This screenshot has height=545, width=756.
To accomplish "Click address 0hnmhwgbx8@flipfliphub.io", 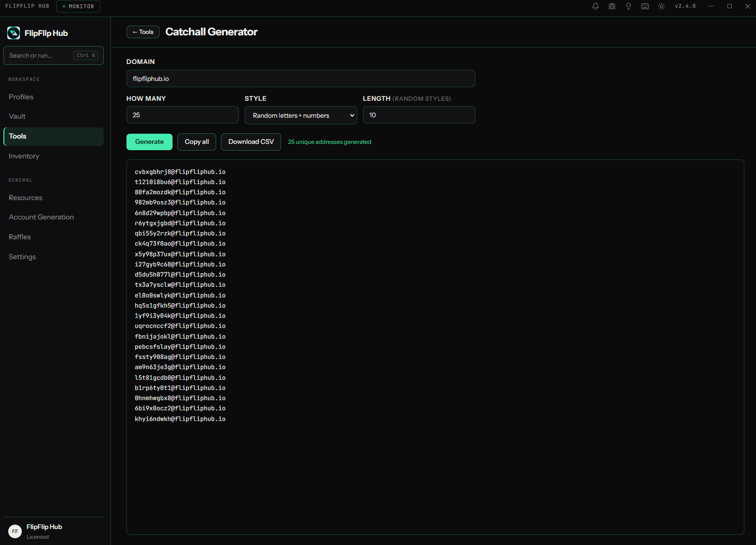I will tap(180, 398).
